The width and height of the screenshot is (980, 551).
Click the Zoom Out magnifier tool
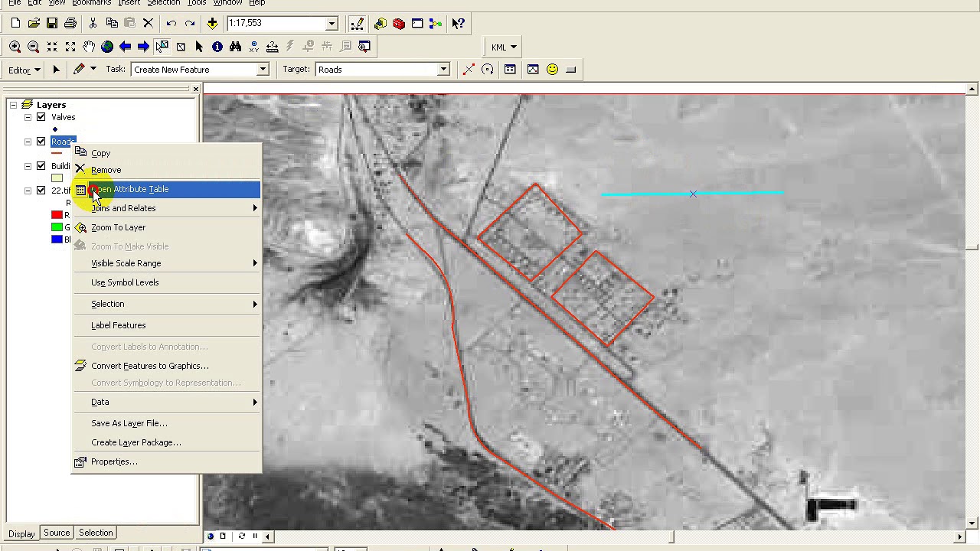click(33, 47)
